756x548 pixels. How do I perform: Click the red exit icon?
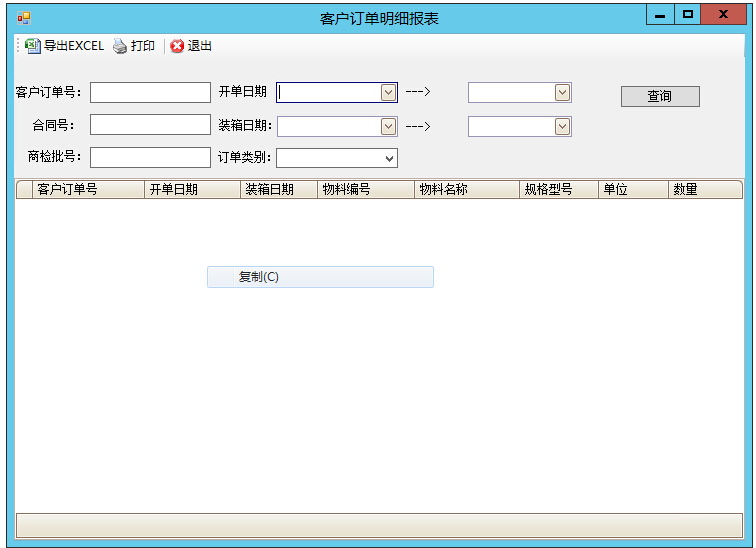pyautogui.click(x=177, y=46)
